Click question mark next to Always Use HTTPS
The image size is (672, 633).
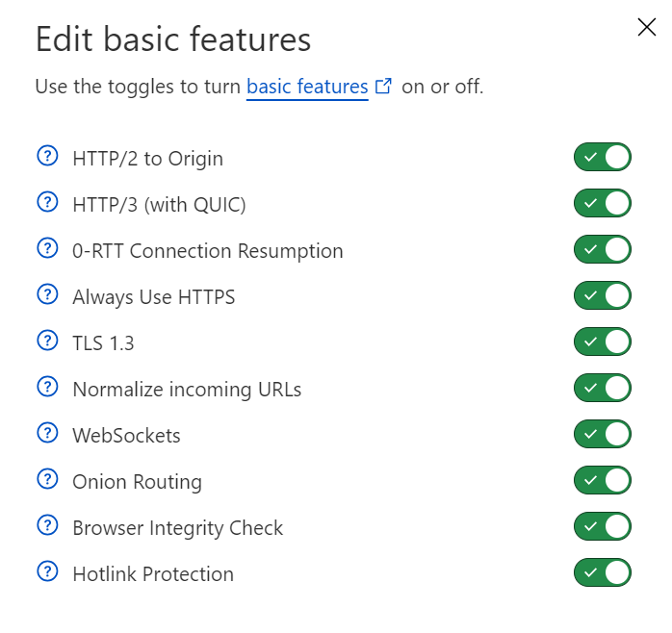(x=47, y=295)
